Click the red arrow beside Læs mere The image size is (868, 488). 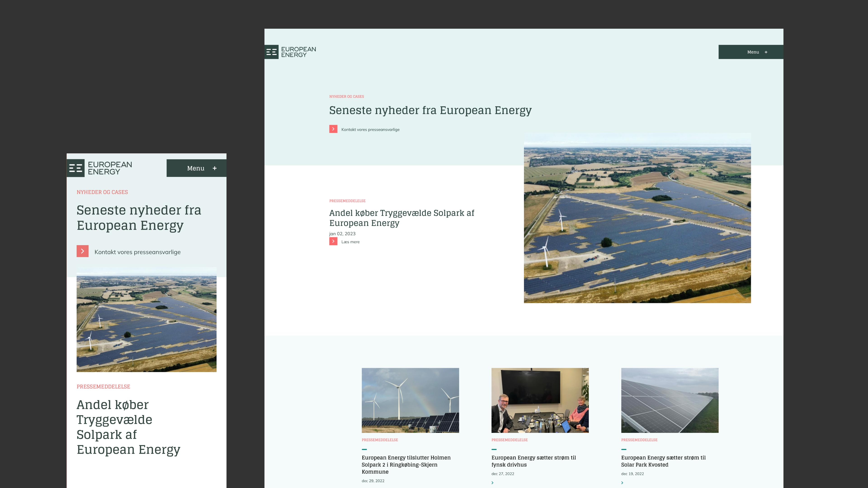pyautogui.click(x=333, y=241)
